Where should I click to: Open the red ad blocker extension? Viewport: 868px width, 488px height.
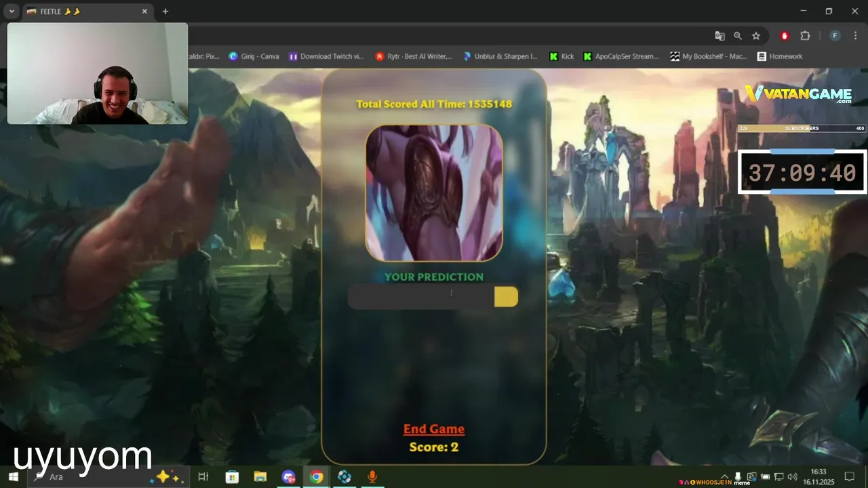(x=785, y=36)
